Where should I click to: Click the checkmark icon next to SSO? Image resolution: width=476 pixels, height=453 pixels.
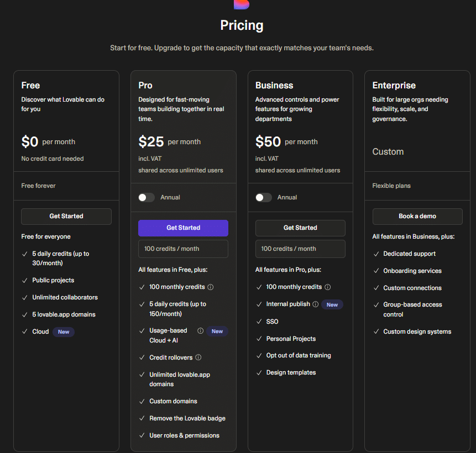click(x=259, y=322)
